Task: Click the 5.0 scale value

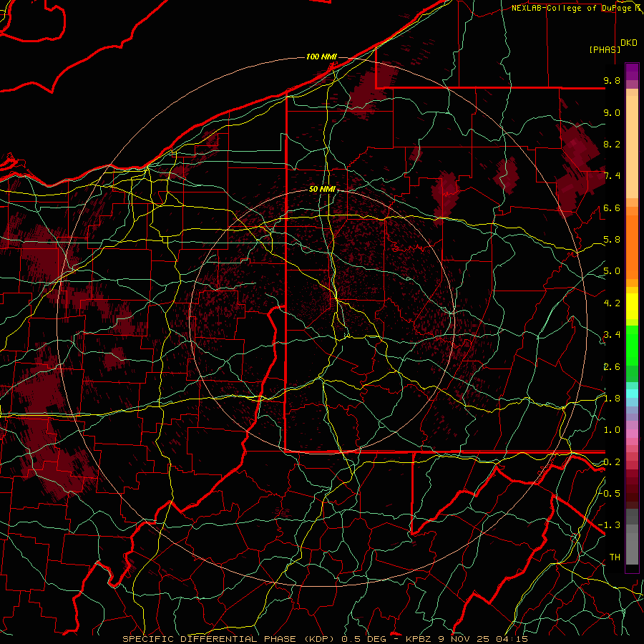Action: (x=612, y=271)
